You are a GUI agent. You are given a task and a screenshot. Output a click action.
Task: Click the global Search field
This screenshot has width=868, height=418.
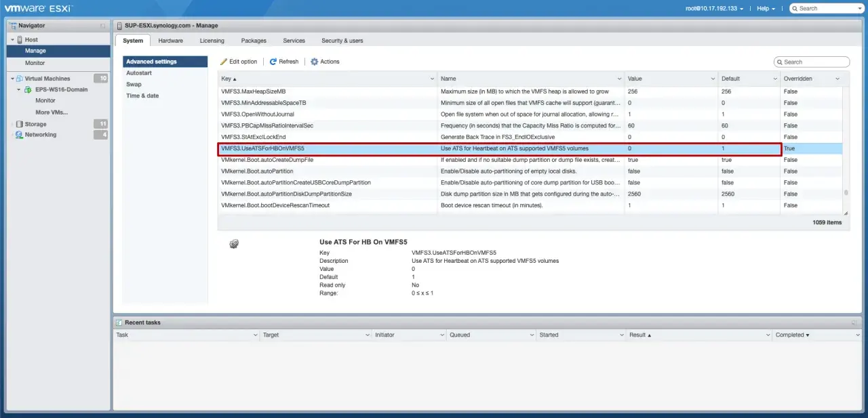click(826, 8)
